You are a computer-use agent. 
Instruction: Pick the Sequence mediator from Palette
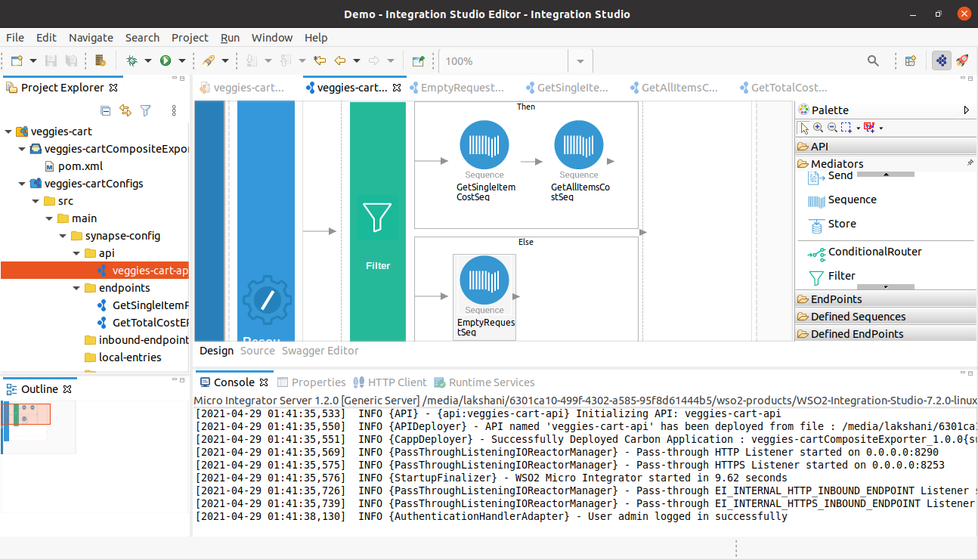click(x=843, y=200)
